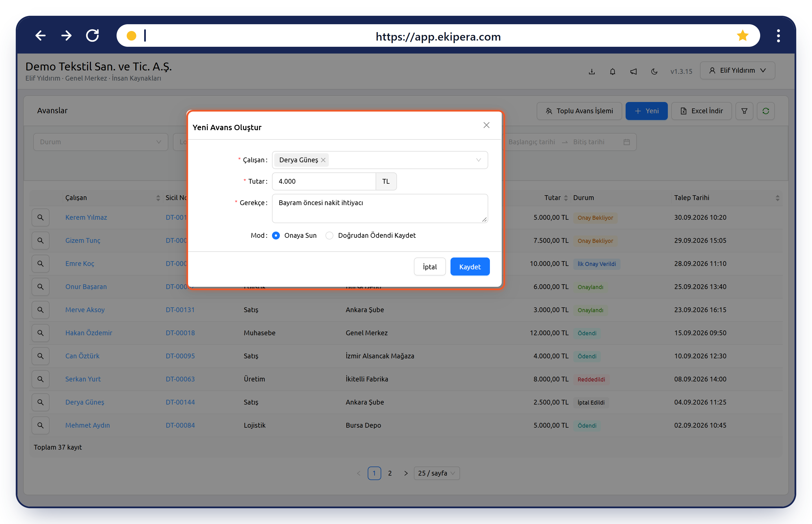Click the İptal button
Screen dimensions: 812x524
430,267
